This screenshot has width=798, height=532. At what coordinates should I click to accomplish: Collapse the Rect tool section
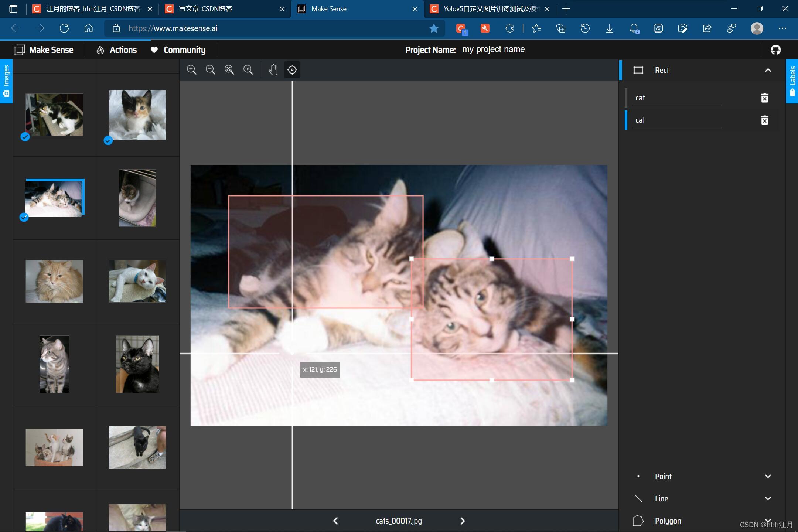coord(768,70)
